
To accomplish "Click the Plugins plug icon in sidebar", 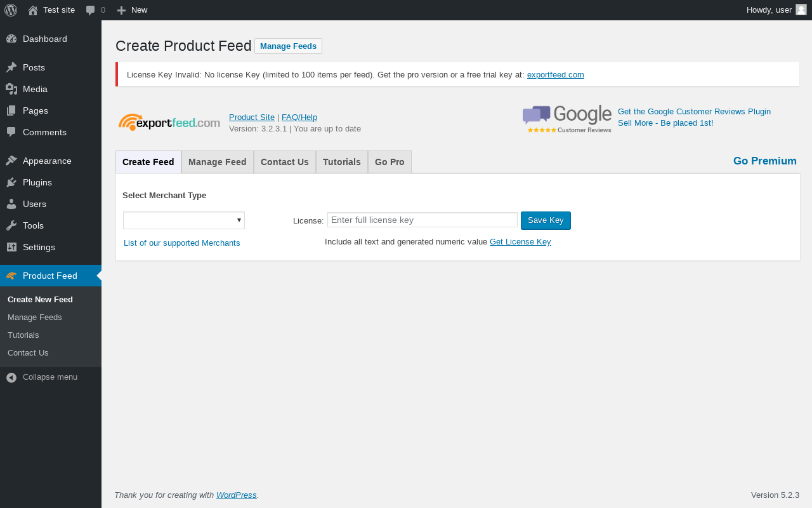I will click(11, 182).
